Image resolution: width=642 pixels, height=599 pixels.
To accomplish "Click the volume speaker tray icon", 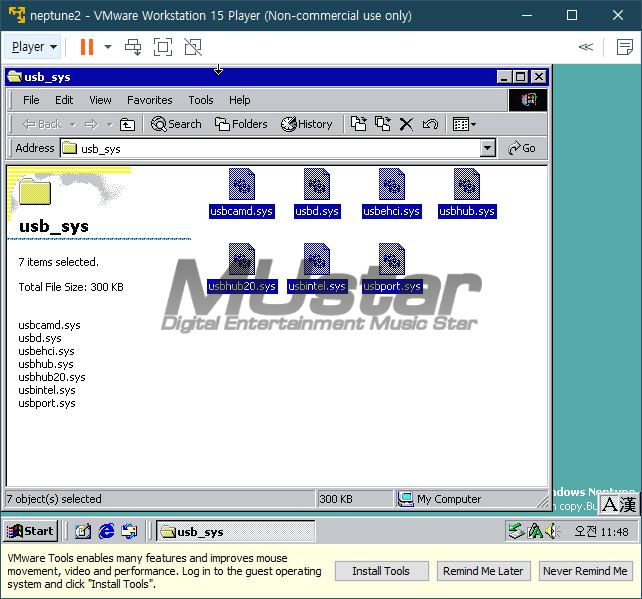I will click(x=552, y=531).
